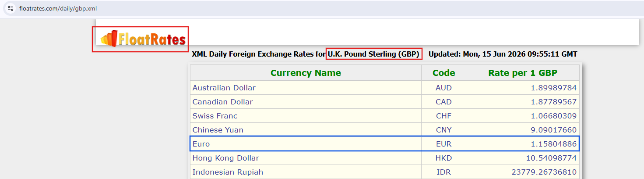Click the Currency Name column header
This screenshot has height=179, width=644.
coord(306,73)
